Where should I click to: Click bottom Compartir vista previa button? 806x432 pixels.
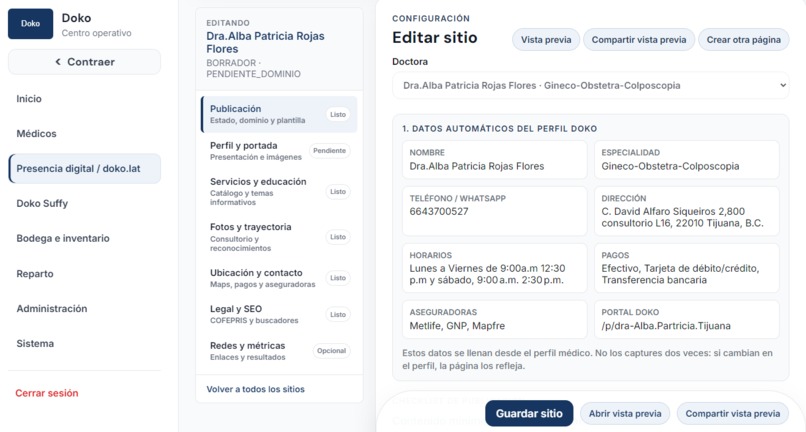[732, 413]
